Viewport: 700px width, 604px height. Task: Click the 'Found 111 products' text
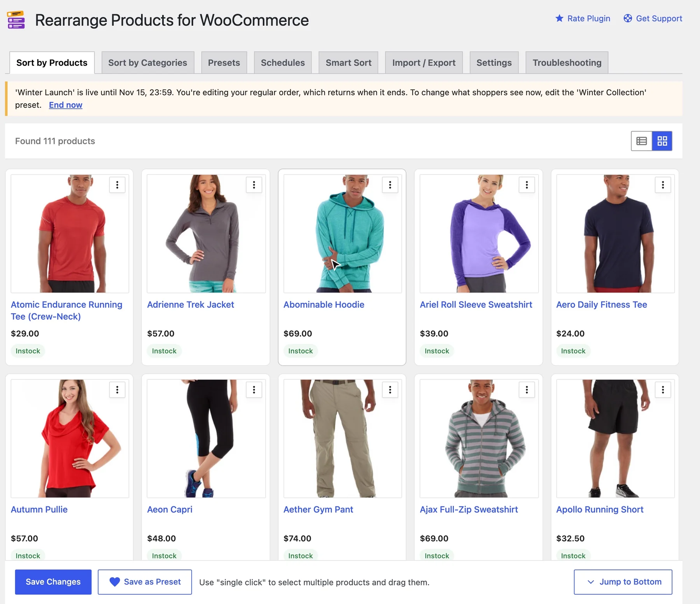pos(55,141)
